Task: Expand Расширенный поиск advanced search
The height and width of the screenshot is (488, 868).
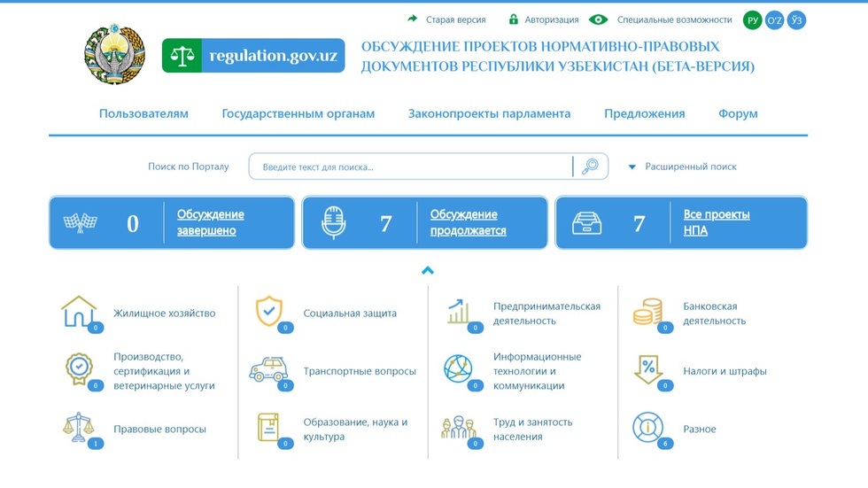Action: [690, 167]
